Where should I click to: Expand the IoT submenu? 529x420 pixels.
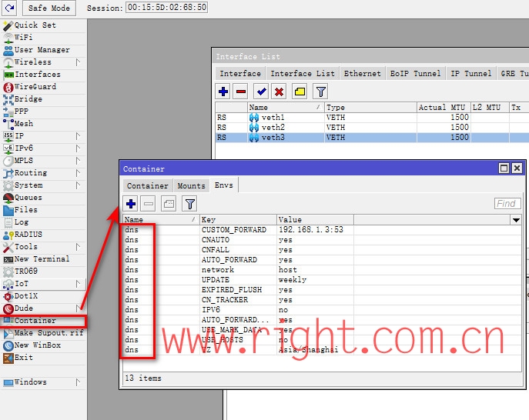78,284
